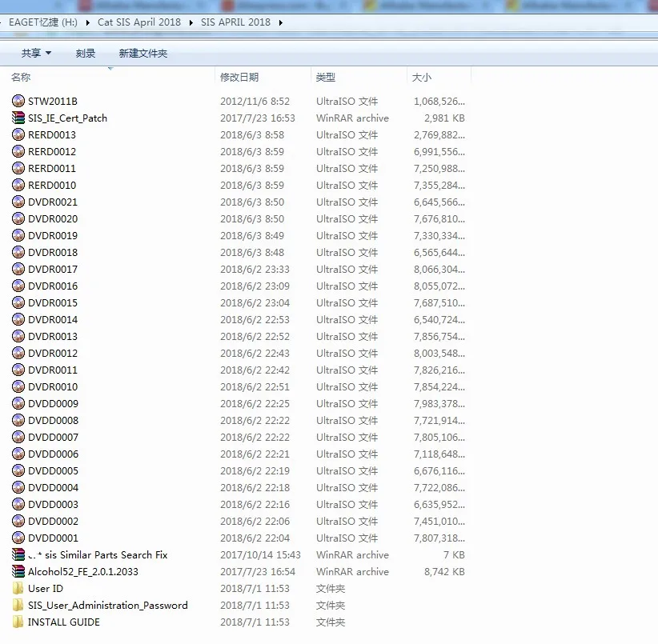Select the DVDR0020 disc image icon

pos(18,218)
